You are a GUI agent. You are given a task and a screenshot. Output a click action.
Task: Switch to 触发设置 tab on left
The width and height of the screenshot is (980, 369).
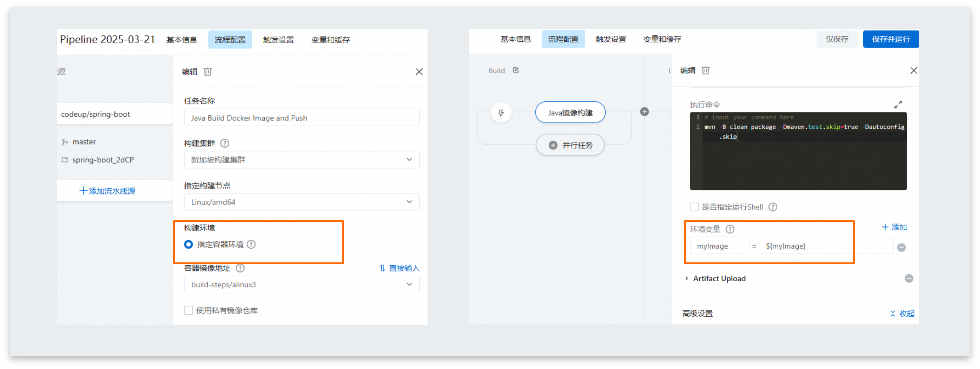tap(278, 40)
